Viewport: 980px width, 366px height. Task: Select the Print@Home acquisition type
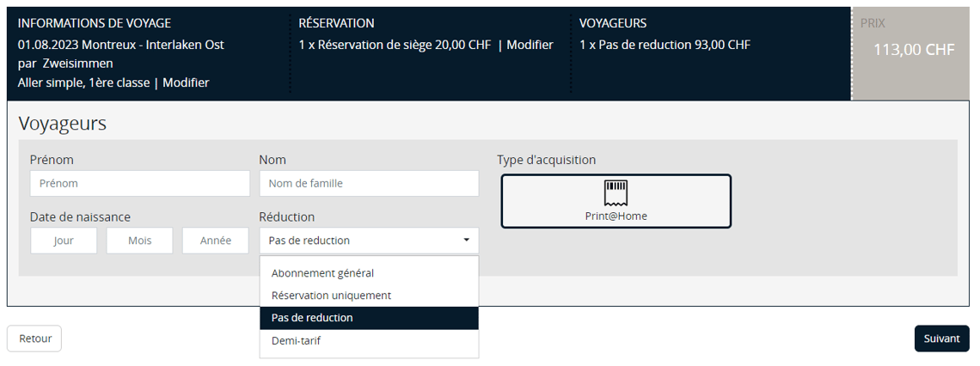tap(616, 202)
